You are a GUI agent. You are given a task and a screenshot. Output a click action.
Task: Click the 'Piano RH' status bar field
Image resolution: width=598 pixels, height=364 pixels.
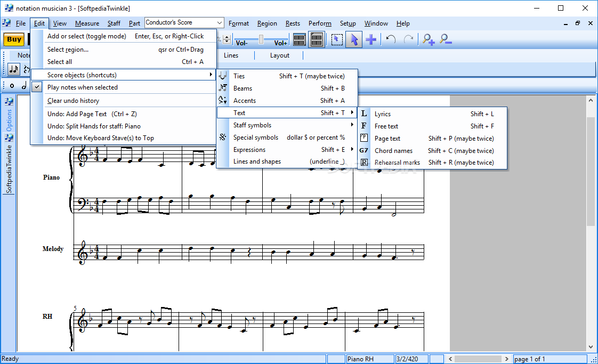click(370, 359)
